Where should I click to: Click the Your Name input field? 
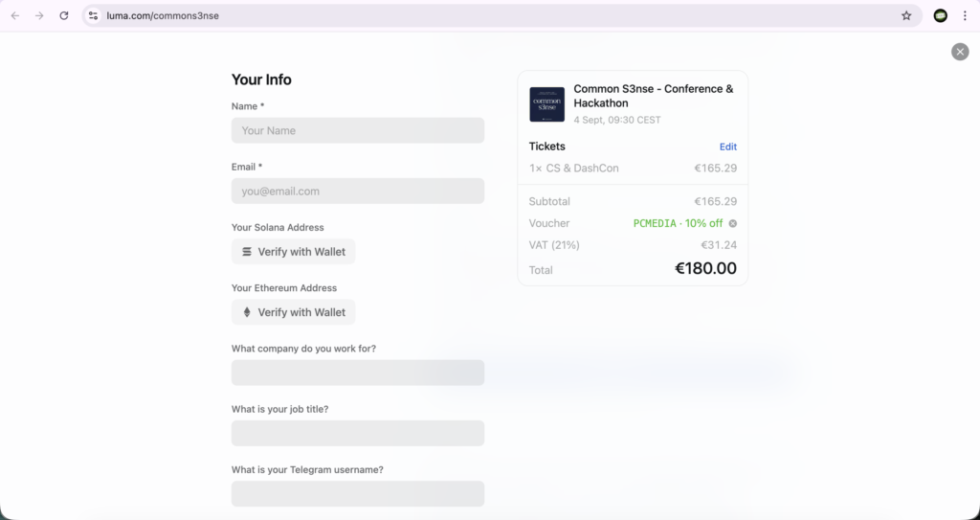click(357, 130)
